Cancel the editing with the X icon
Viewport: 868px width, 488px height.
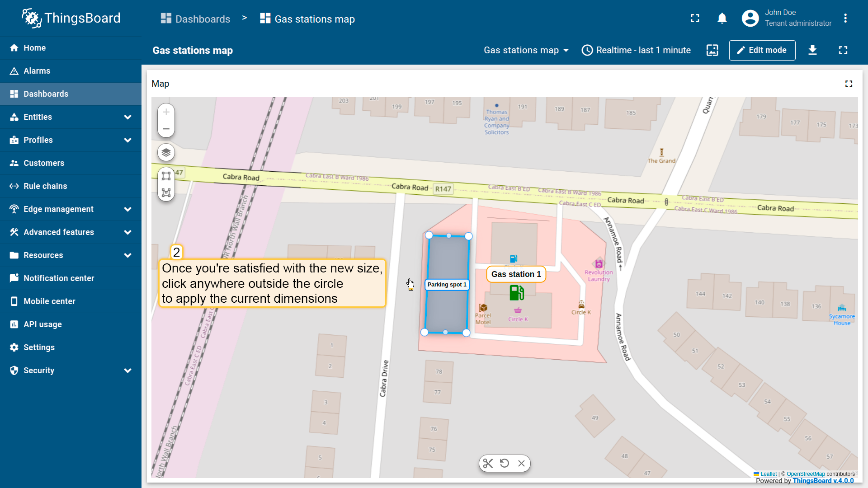(x=521, y=463)
